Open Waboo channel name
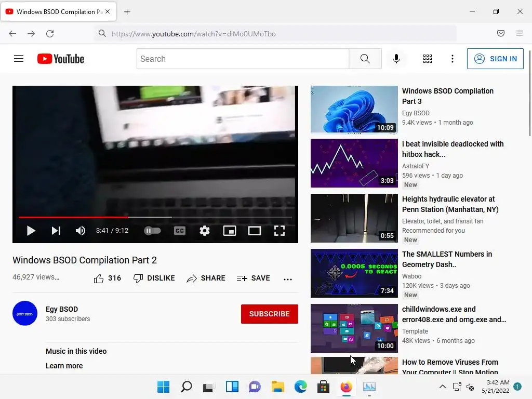Image resolution: width=532 pixels, height=399 pixels. tap(412, 276)
